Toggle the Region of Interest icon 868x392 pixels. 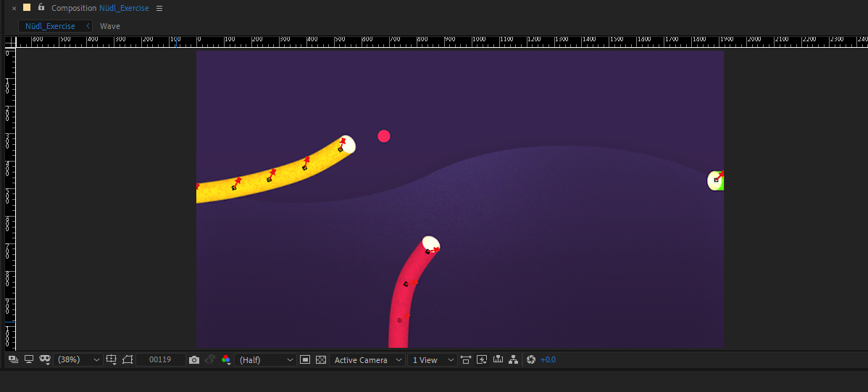pos(128,360)
